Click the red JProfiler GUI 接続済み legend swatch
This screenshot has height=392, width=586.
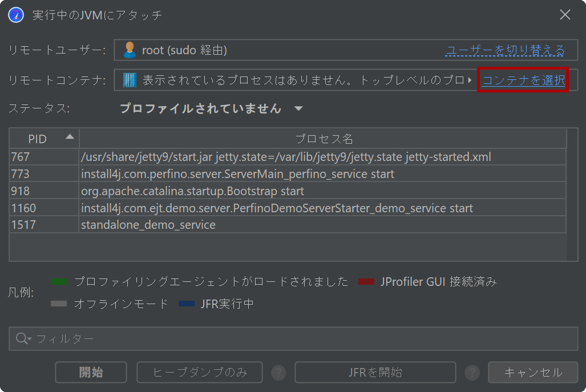366,282
